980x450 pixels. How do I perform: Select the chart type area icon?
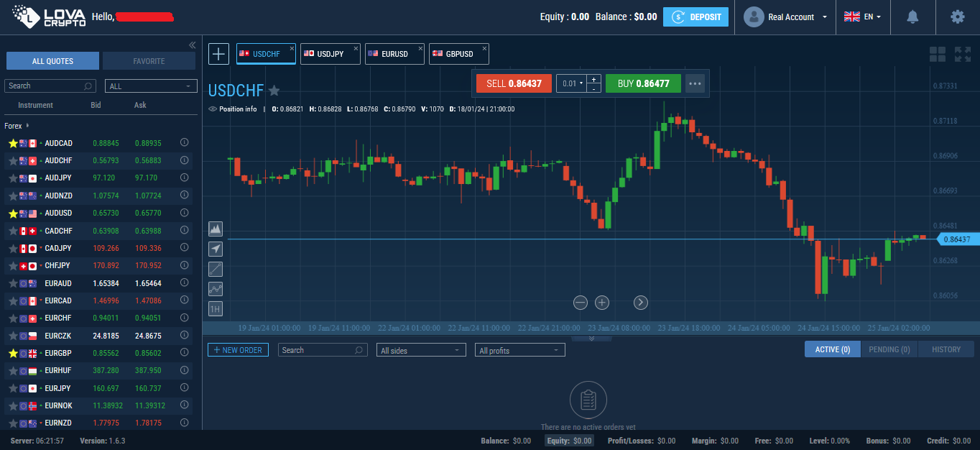click(x=215, y=229)
